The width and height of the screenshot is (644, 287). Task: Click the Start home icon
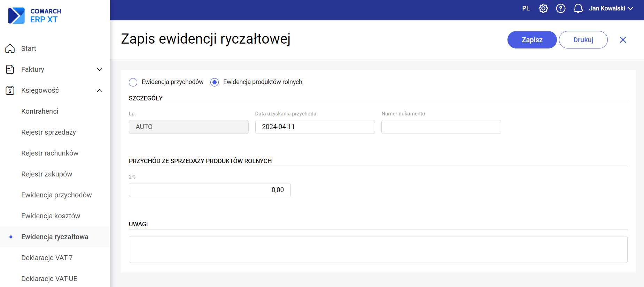[x=10, y=48]
